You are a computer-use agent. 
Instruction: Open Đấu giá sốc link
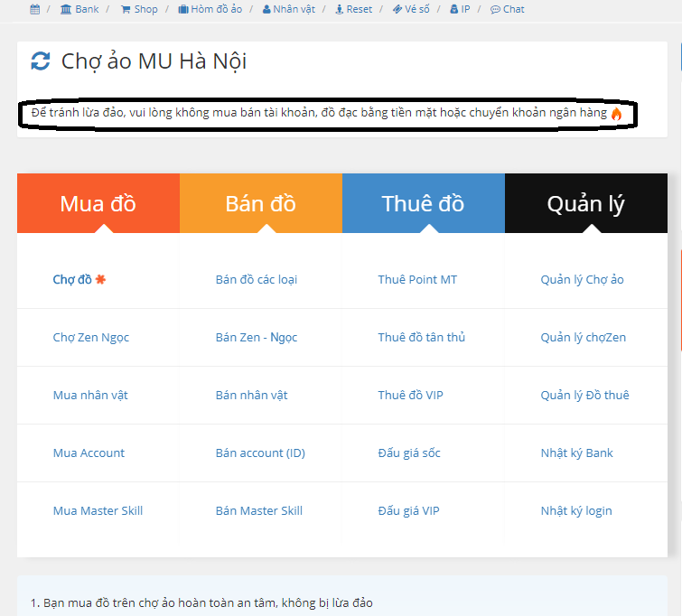[409, 453]
